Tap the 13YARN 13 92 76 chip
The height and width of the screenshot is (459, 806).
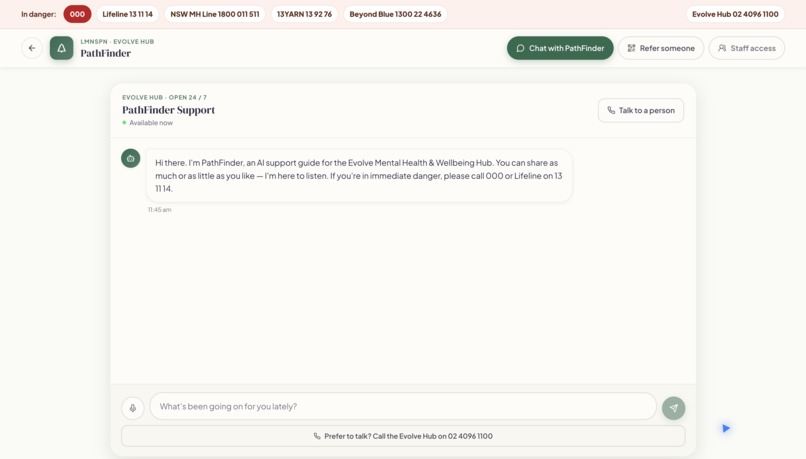point(304,14)
